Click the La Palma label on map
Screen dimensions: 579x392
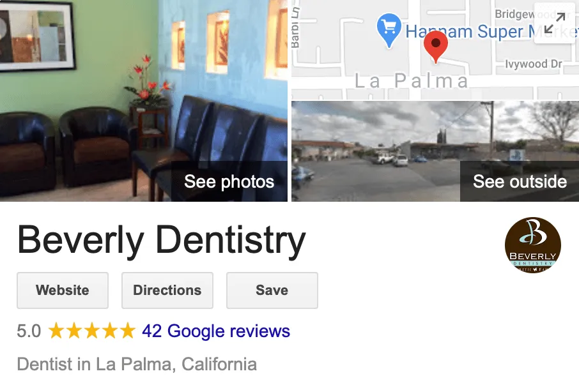412,80
